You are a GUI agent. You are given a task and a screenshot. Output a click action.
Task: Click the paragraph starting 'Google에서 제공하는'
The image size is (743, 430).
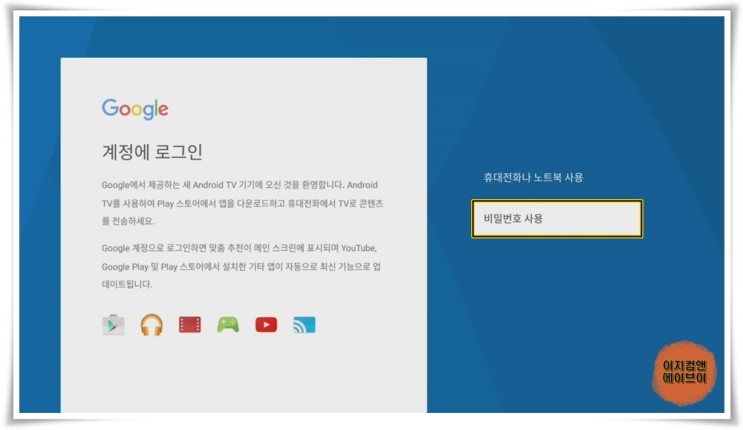(242, 203)
